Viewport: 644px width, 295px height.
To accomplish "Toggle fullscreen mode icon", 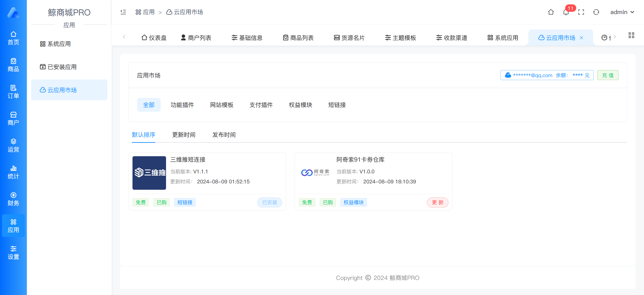I will click(581, 12).
